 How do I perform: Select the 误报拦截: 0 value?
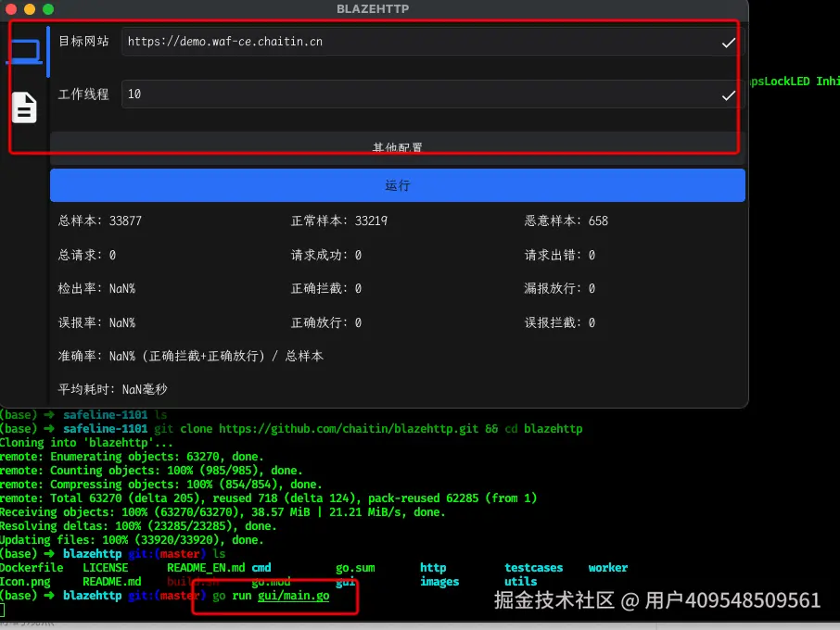coord(560,322)
